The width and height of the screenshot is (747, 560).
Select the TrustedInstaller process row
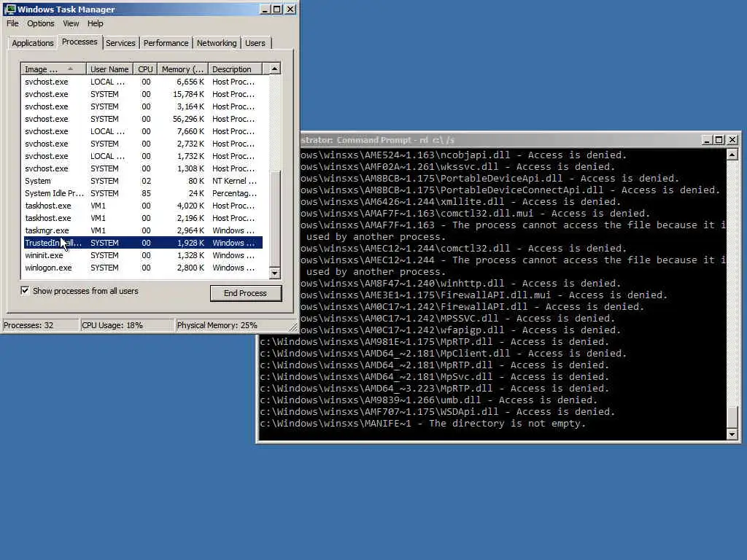143,243
